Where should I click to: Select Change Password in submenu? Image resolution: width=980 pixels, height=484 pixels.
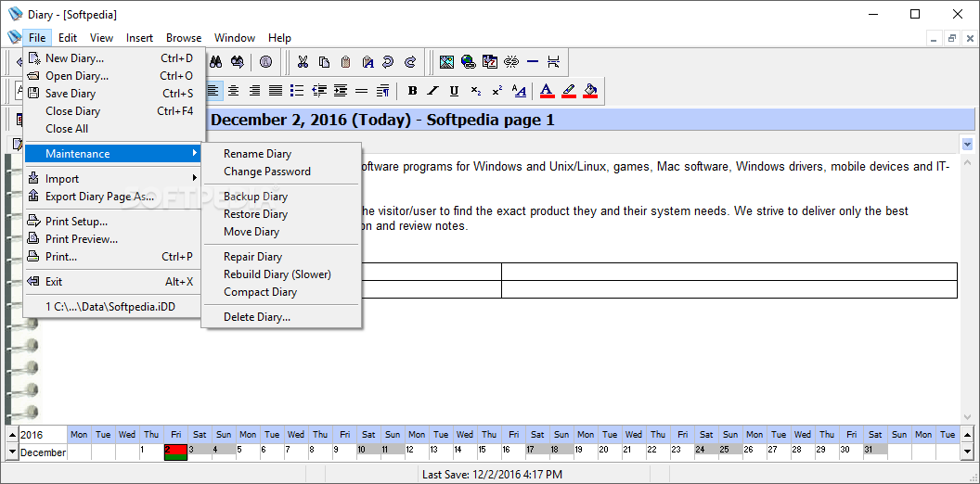(x=281, y=172)
